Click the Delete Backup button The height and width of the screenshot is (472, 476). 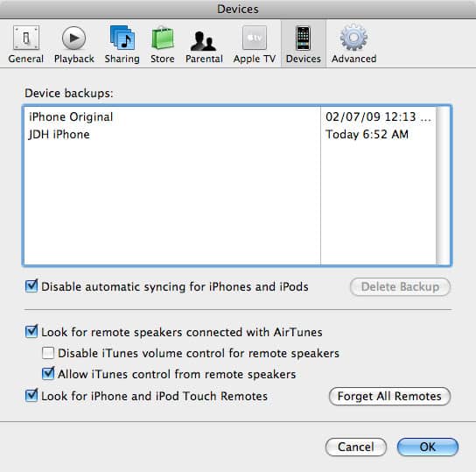pos(400,286)
